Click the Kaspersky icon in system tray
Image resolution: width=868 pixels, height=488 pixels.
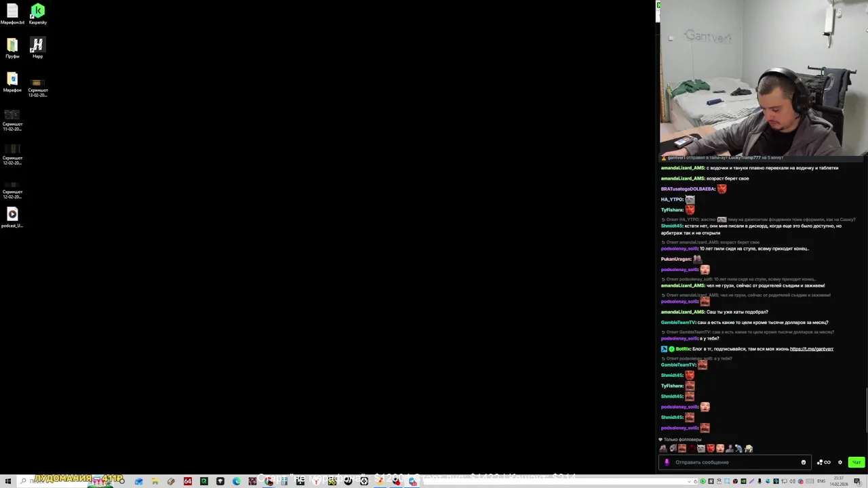pos(703,481)
